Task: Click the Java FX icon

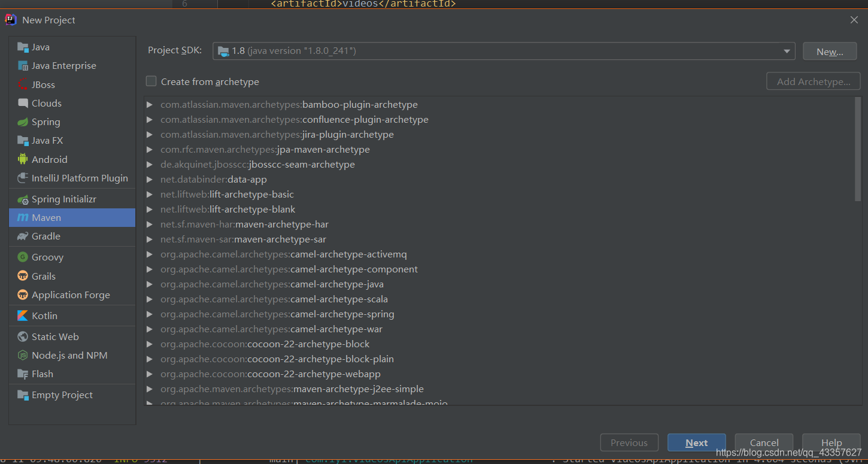Action: pos(23,141)
